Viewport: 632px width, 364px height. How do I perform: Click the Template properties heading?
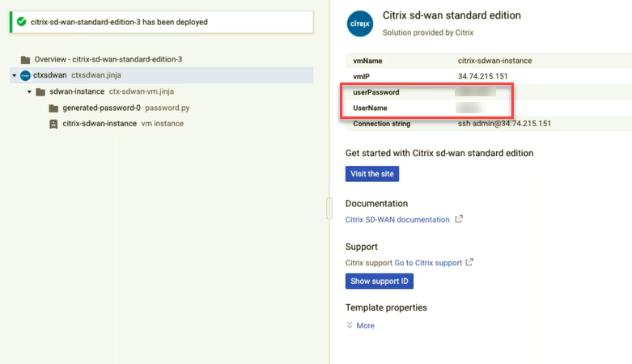pos(386,307)
